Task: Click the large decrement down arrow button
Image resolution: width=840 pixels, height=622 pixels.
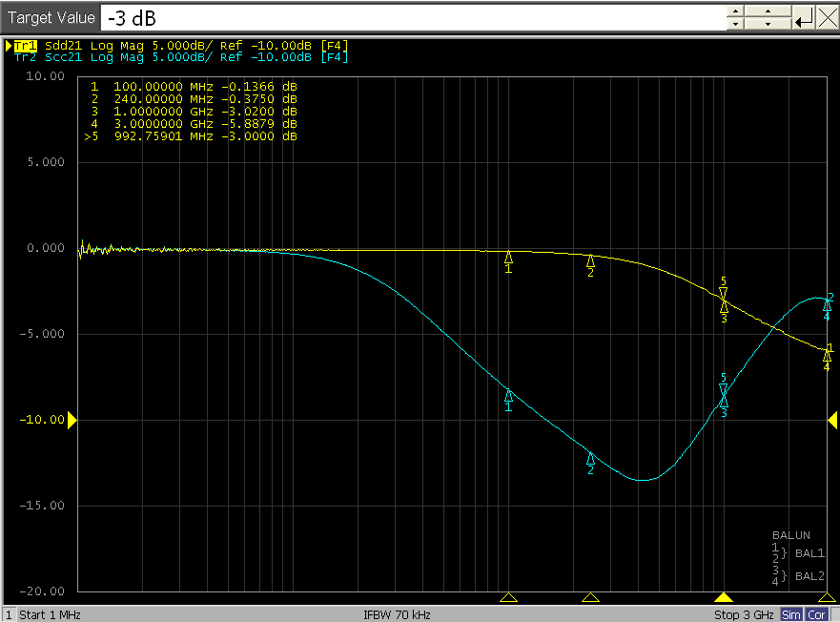Action: 767,25
